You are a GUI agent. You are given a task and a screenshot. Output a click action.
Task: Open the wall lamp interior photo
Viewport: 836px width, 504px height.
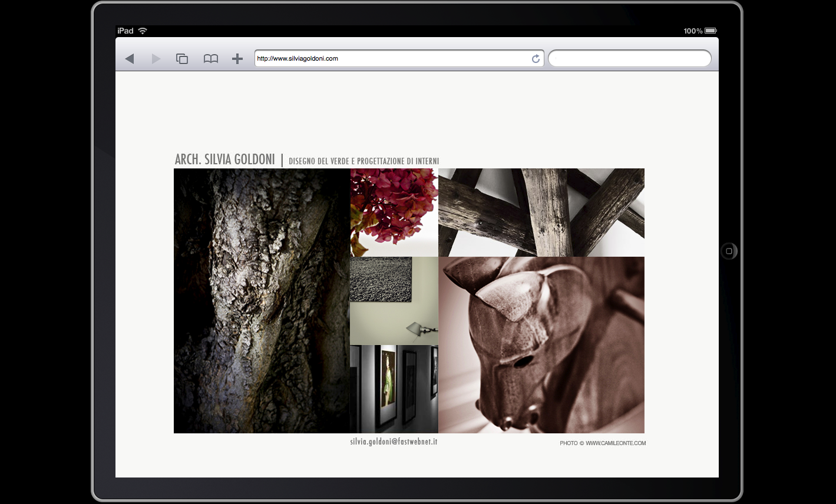[394, 301]
